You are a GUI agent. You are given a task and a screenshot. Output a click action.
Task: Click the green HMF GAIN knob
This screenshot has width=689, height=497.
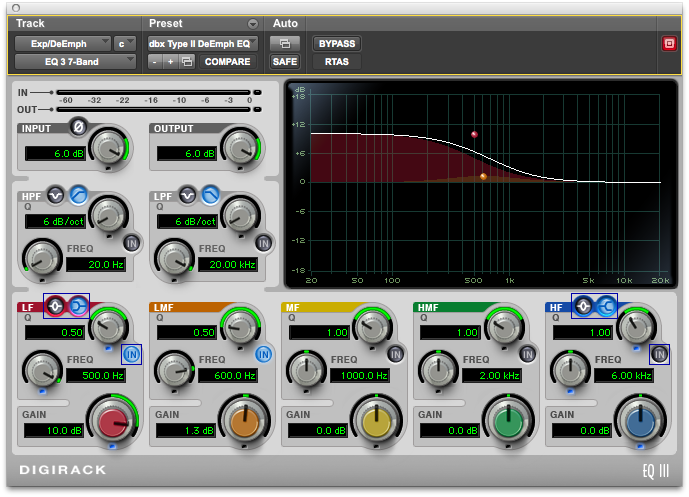click(x=508, y=422)
